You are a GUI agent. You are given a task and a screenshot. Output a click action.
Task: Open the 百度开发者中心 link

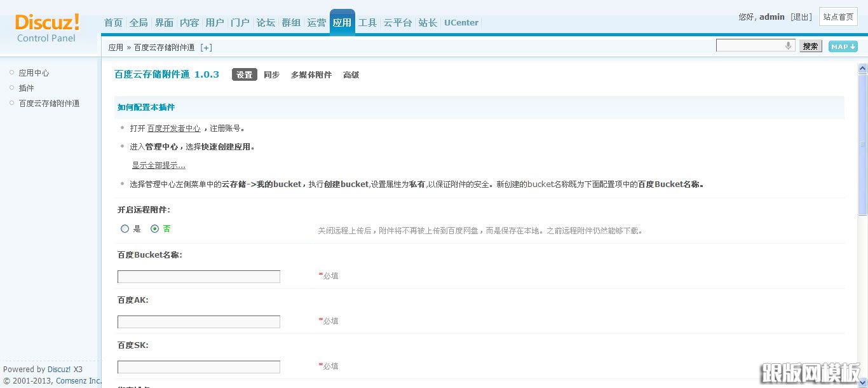click(173, 128)
